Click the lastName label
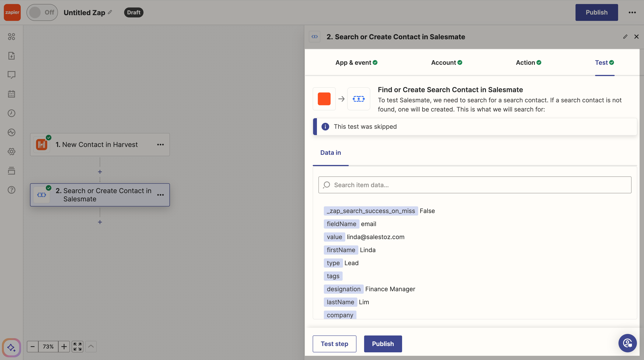 tap(340, 302)
